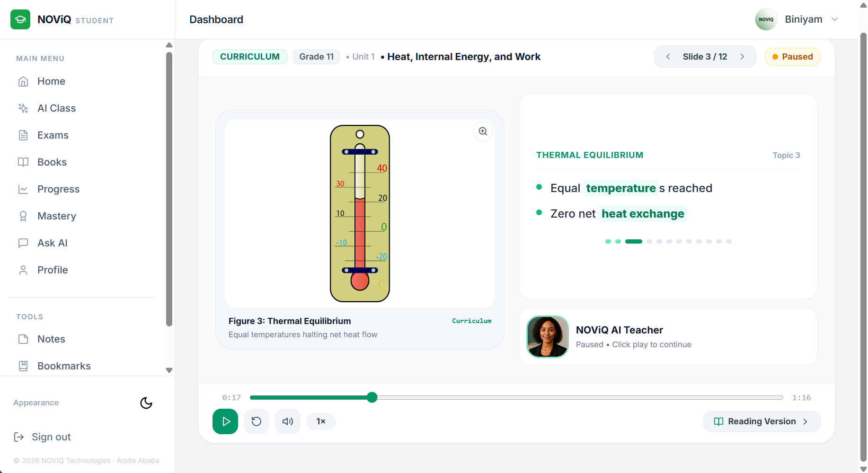The width and height of the screenshot is (868, 473).
Task: Click the Unit 1 breadcrumb
Action: [363, 57]
